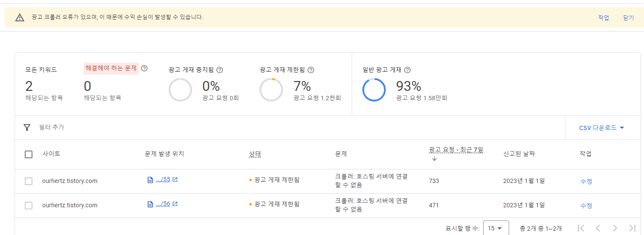Open the .../55 page link

tap(163, 180)
